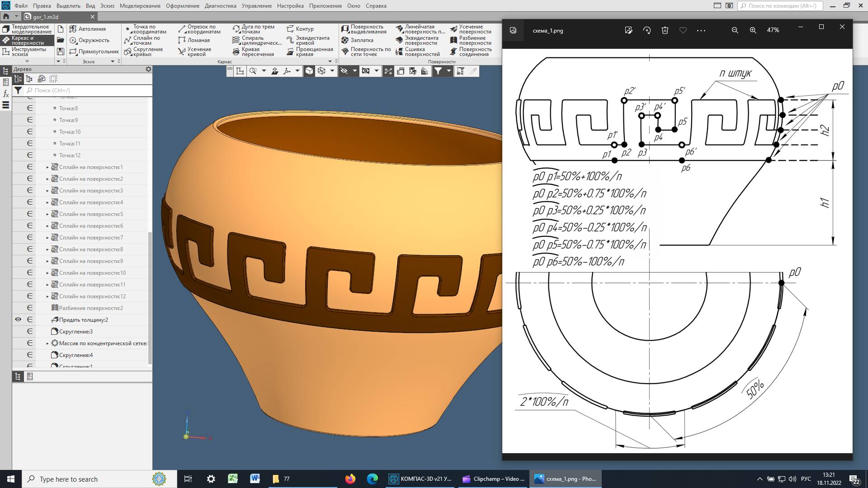Toggle visibility eye of Придать толщину:2
Viewport: 868px width, 488px height.
pyautogui.click(x=18, y=319)
